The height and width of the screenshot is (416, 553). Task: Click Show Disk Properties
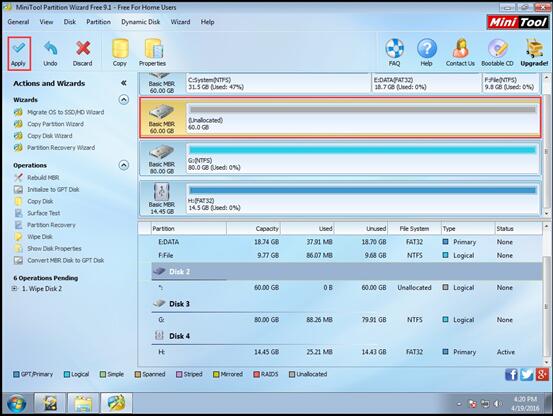(54, 249)
